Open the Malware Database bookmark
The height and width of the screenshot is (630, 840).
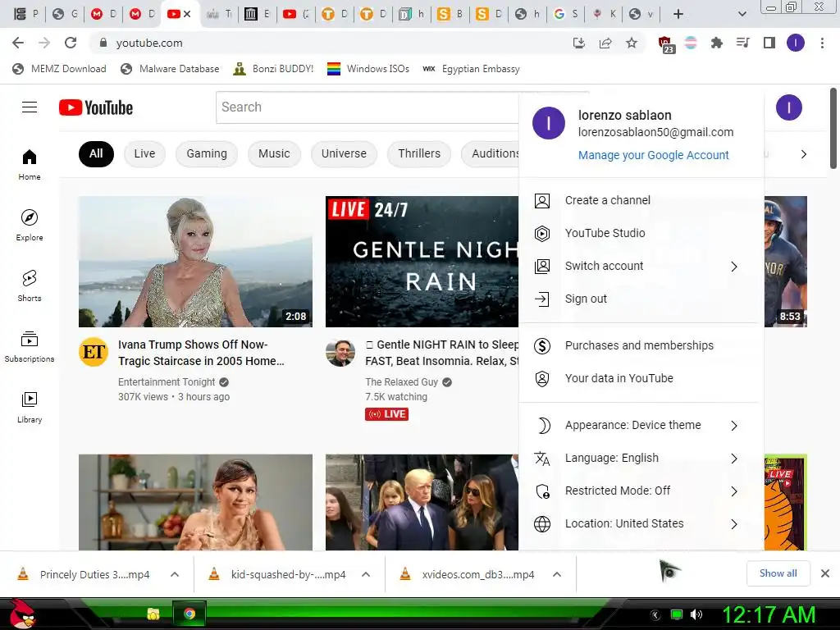170,69
